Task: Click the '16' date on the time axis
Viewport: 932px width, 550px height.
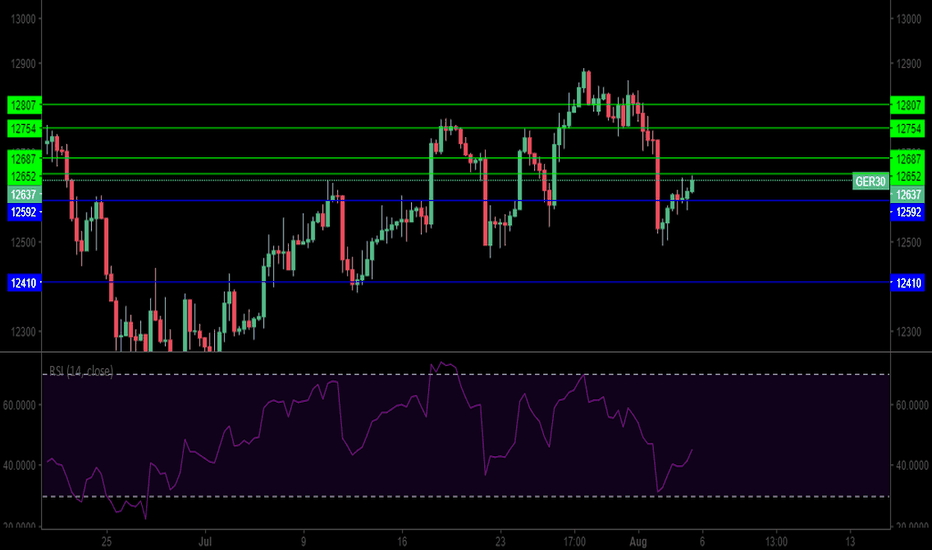Action: (402, 542)
